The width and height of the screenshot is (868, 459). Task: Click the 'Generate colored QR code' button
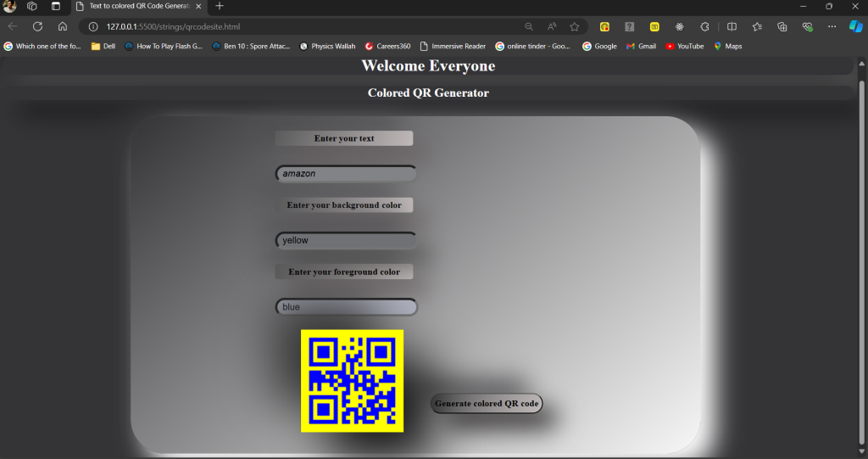[x=487, y=404]
